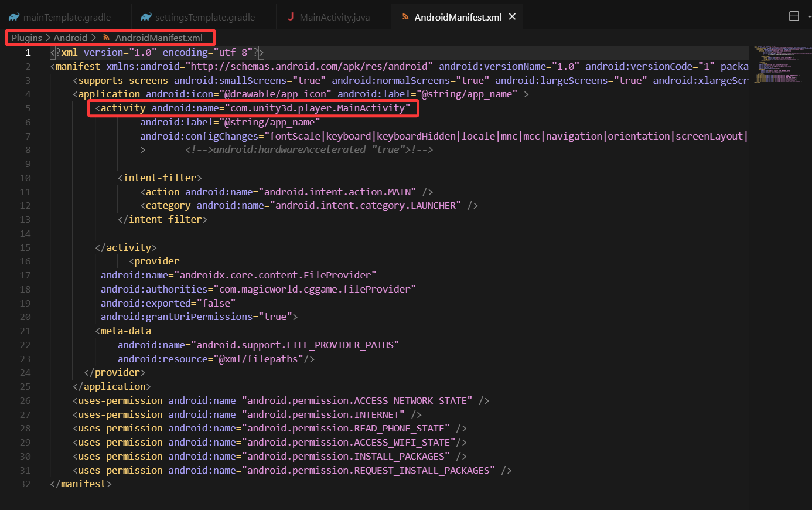Click the android:configChanges attribute
Viewport: 812px width, 510px height.
(202, 136)
